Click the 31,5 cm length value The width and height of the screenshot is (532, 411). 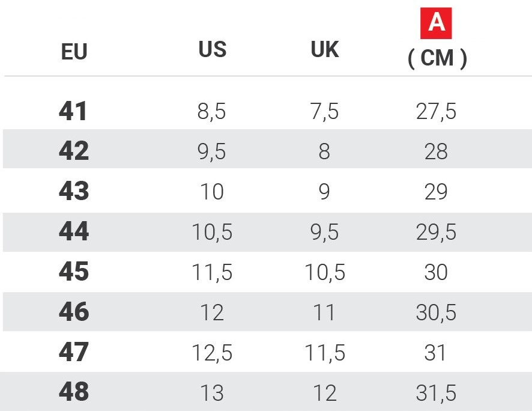pyautogui.click(x=437, y=393)
